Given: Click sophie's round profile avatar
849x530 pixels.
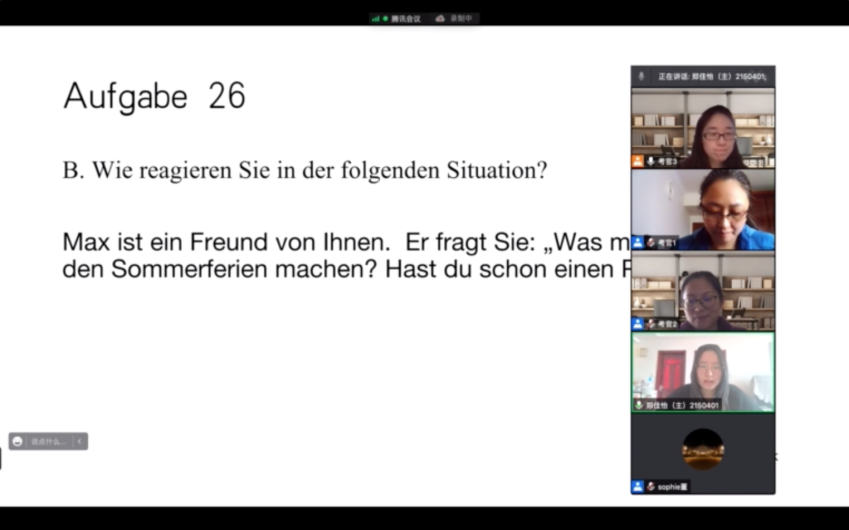Looking at the screenshot, I should coord(703,449).
